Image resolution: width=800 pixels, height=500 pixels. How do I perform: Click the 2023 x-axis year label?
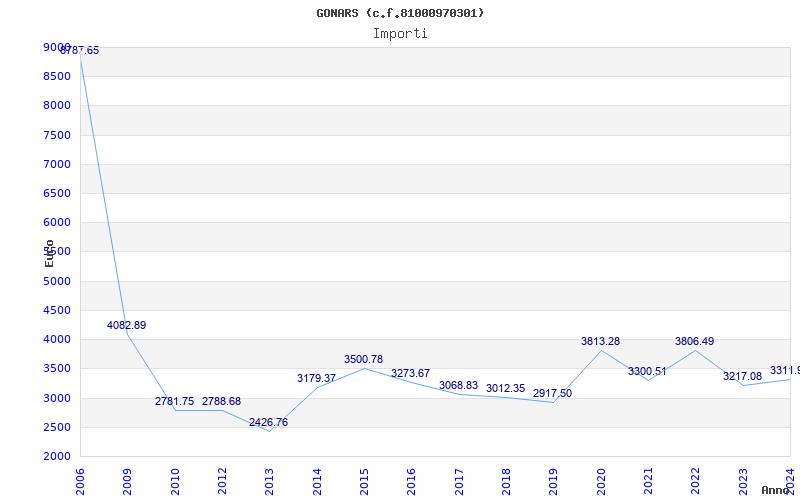coord(743,482)
